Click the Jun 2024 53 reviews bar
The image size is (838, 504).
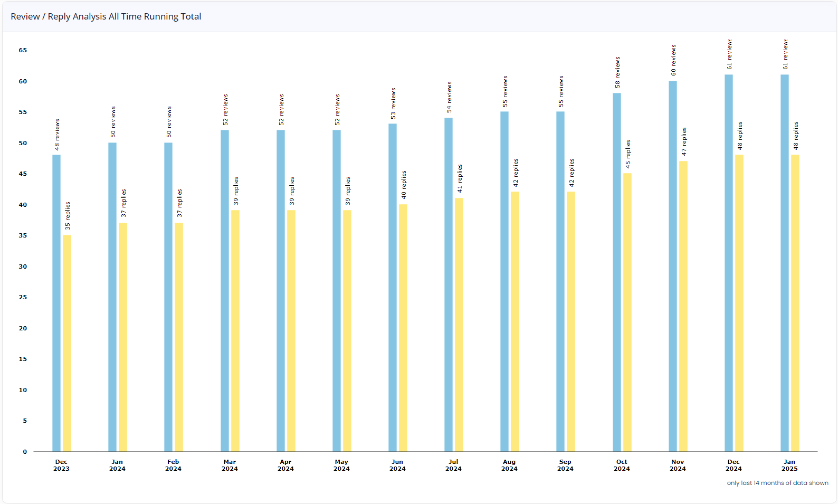coord(393,288)
